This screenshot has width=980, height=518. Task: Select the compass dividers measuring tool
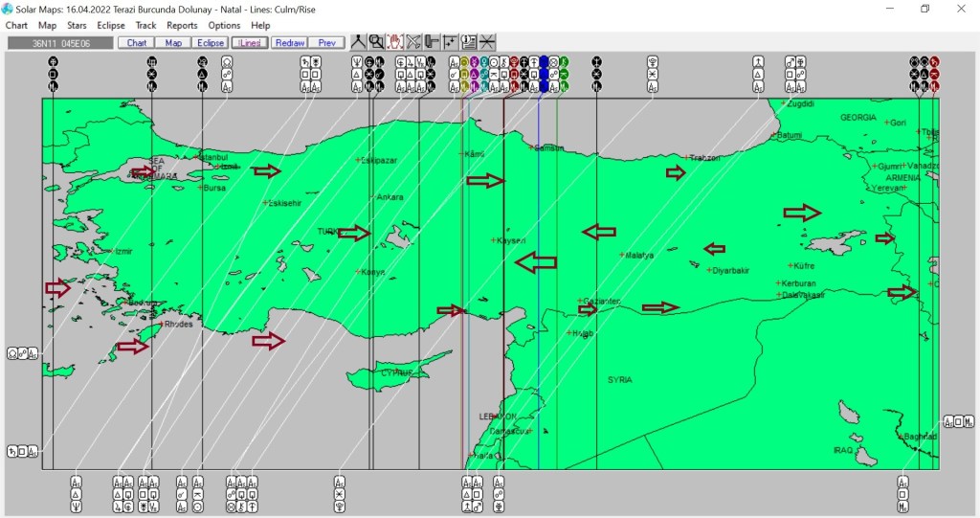point(358,42)
